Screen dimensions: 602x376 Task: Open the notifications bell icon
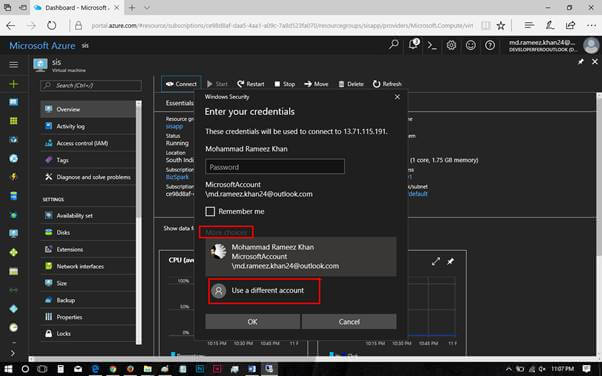[x=413, y=44]
